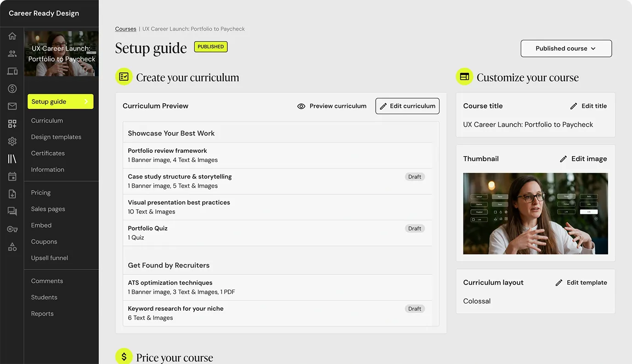Click the course Thumbnail image preview
The image size is (632, 364).
click(535, 213)
